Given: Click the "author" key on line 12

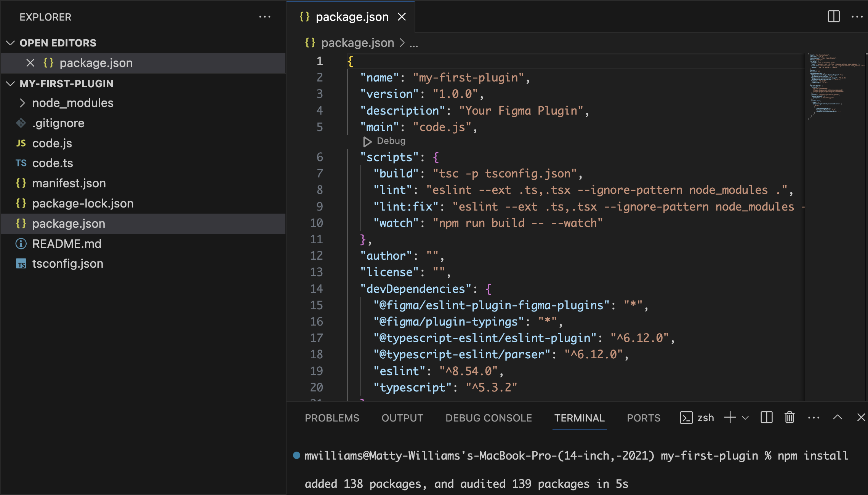Looking at the screenshot, I should pyautogui.click(x=386, y=256).
